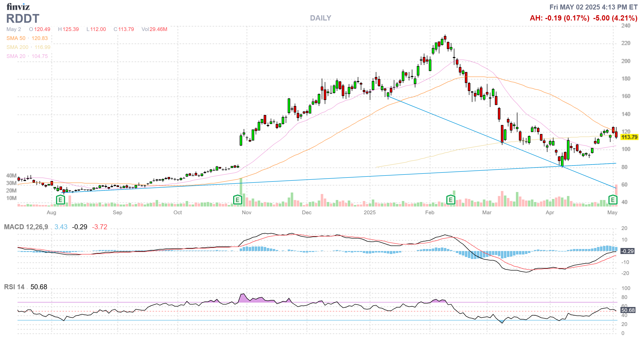Click the DAILY timeframe label

click(x=320, y=18)
